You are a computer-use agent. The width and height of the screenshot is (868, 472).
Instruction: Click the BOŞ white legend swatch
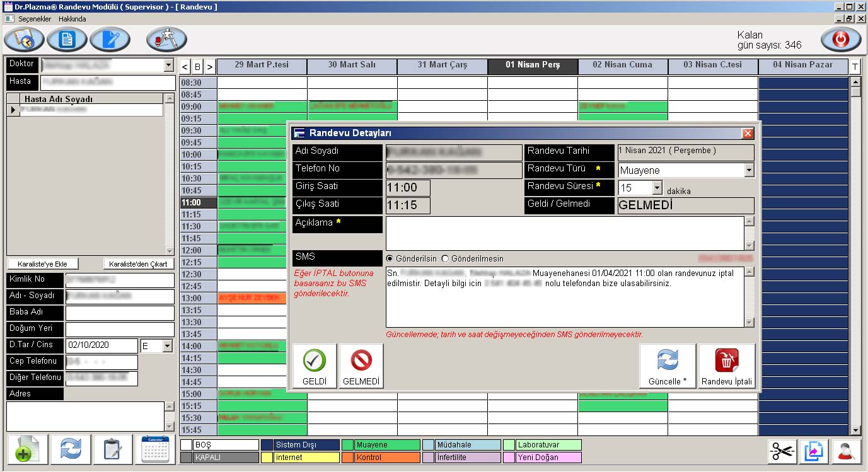186,445
